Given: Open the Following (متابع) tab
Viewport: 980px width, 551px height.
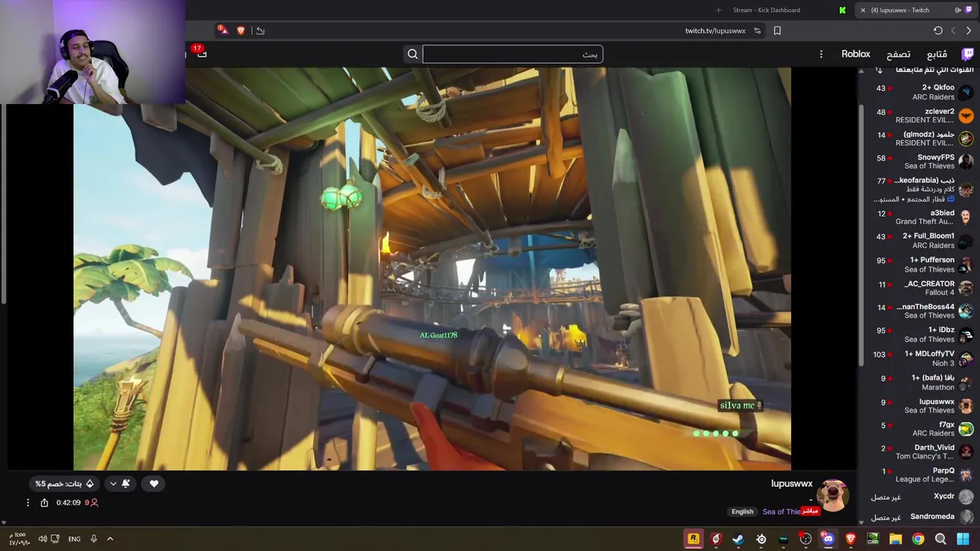Looking at the screenshot, I should [937, 54].
